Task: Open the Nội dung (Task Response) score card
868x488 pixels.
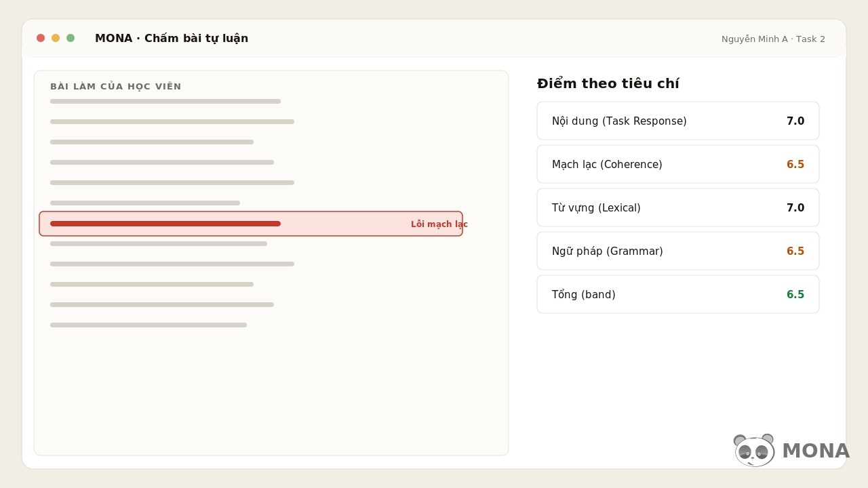Action: pyautogui.click(x=678, y=121)
